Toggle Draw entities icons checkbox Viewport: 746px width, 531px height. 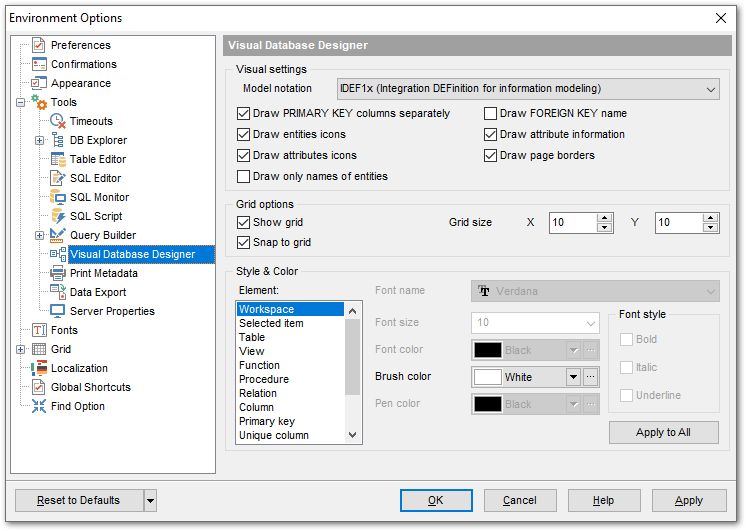pos(243,134)
